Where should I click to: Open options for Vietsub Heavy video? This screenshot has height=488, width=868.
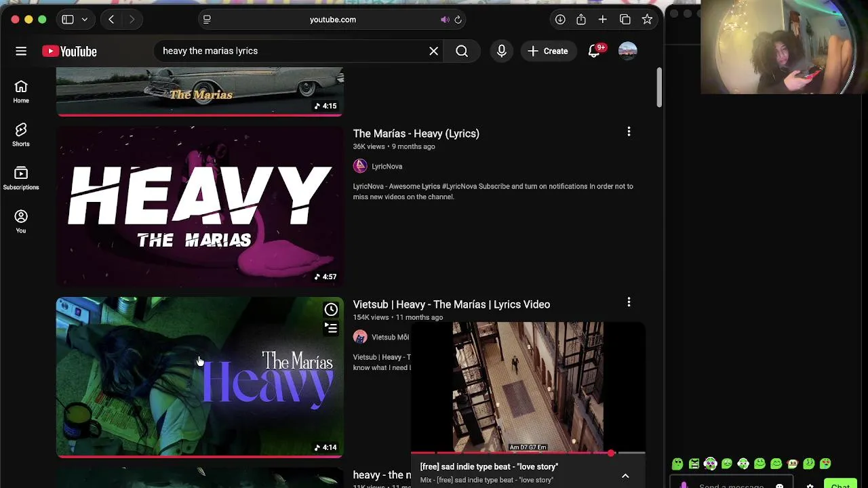click(629, 302)
